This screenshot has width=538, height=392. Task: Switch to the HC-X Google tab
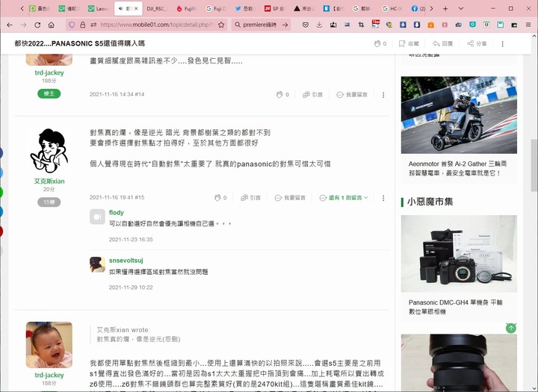392,8
